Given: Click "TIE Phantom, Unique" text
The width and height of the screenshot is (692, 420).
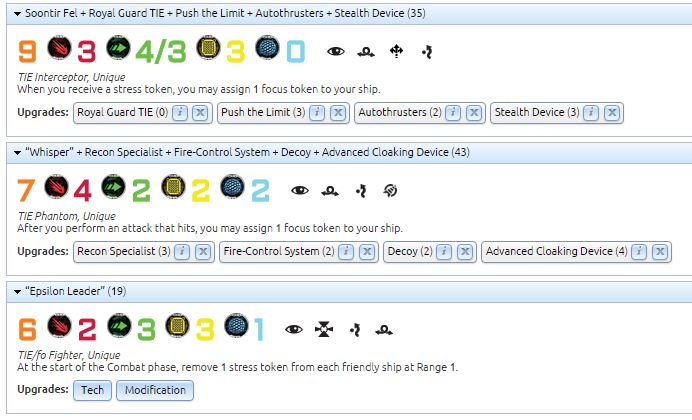Looking at the screenshot, I should coord(66,216).
